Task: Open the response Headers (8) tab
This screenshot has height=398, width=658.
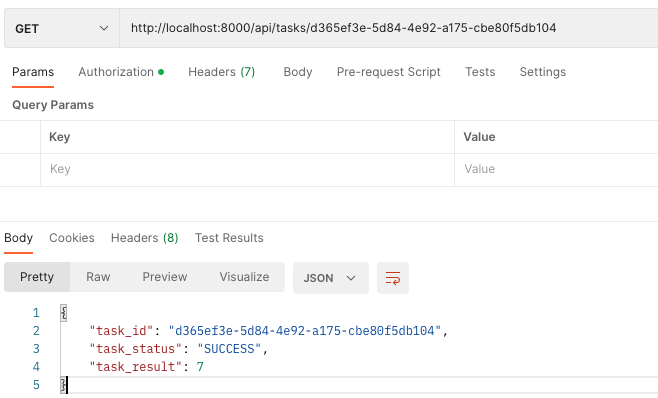Action: [x=144, y=238]
